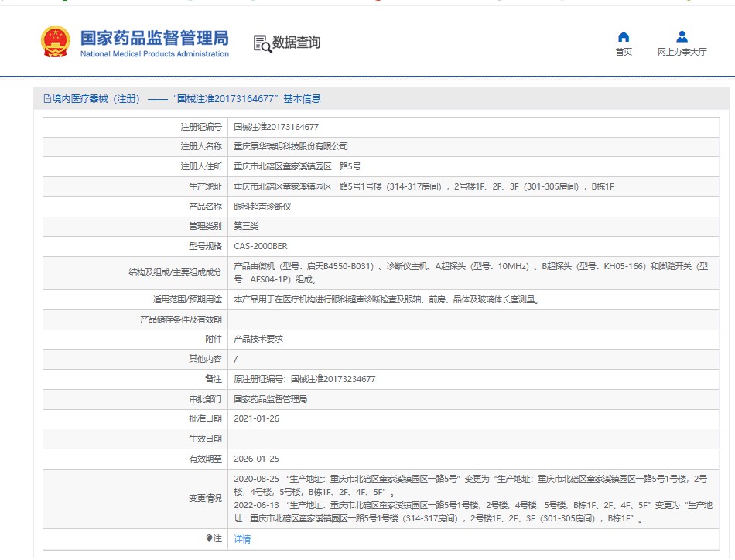The height and width of the screenshot is (560, 735).
Task: Open the 数据查询 heading text
Action: click(296, 43)
